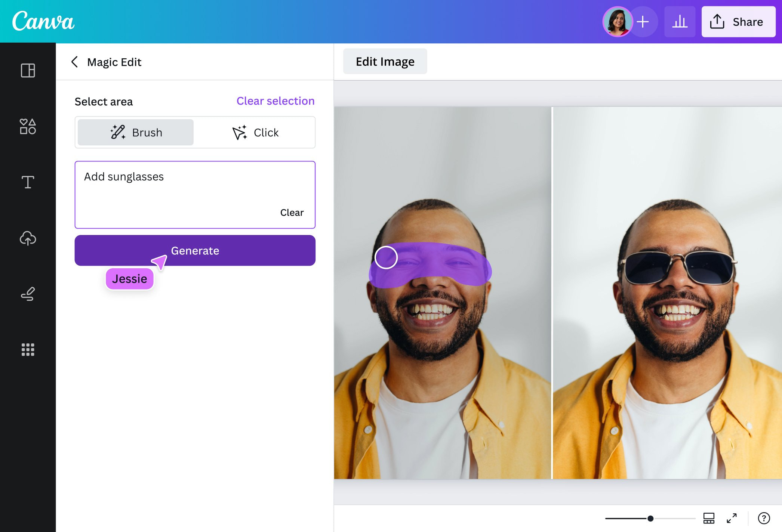
Task: Enter fullscreen using the expand arrows icon
Action: coord(732,519)
